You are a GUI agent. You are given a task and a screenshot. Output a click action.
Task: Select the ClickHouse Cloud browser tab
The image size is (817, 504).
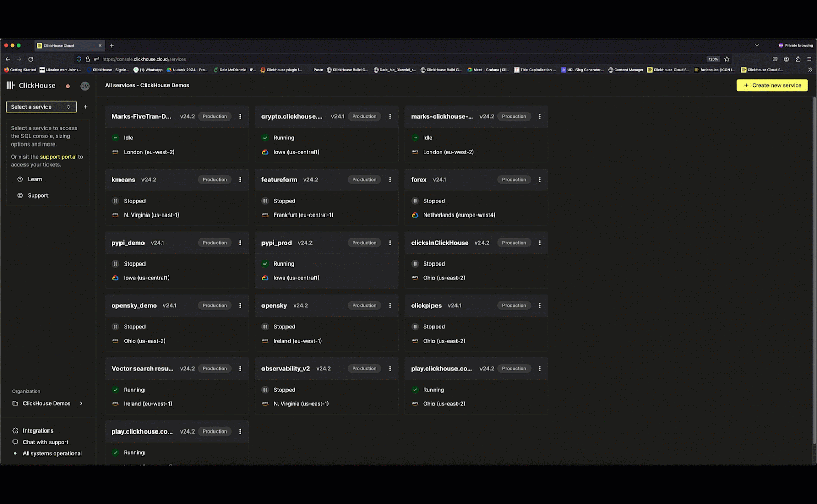[x=66, y=46]
